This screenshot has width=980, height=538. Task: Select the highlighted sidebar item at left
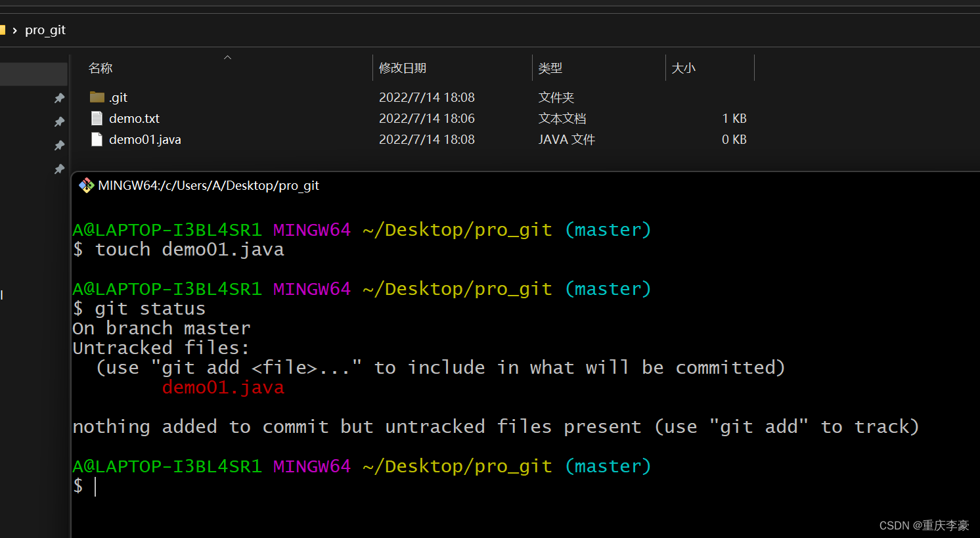[x=33, y=74]
